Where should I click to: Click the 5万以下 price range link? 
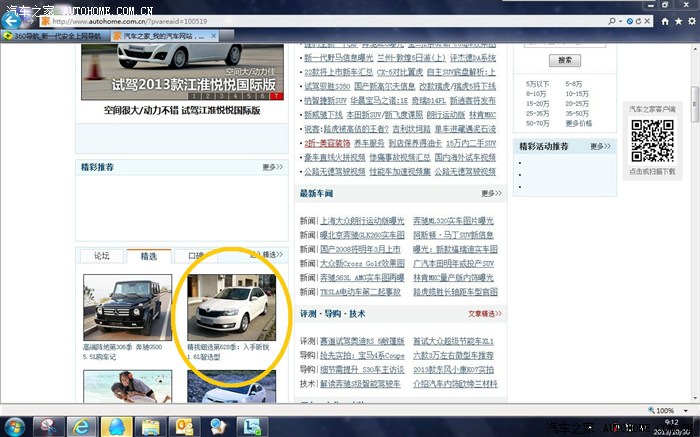pos(535,84)
